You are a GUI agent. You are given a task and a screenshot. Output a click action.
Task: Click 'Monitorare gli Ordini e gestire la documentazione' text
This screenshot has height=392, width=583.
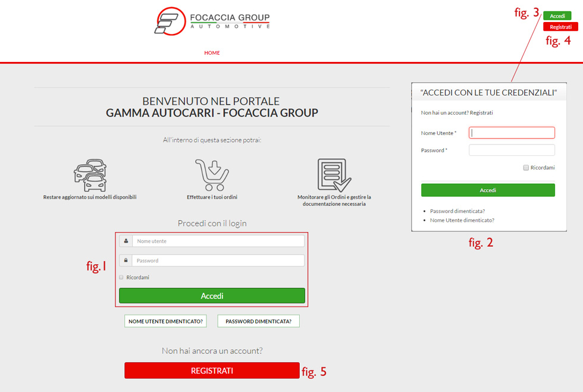click(x=334, y=200)
